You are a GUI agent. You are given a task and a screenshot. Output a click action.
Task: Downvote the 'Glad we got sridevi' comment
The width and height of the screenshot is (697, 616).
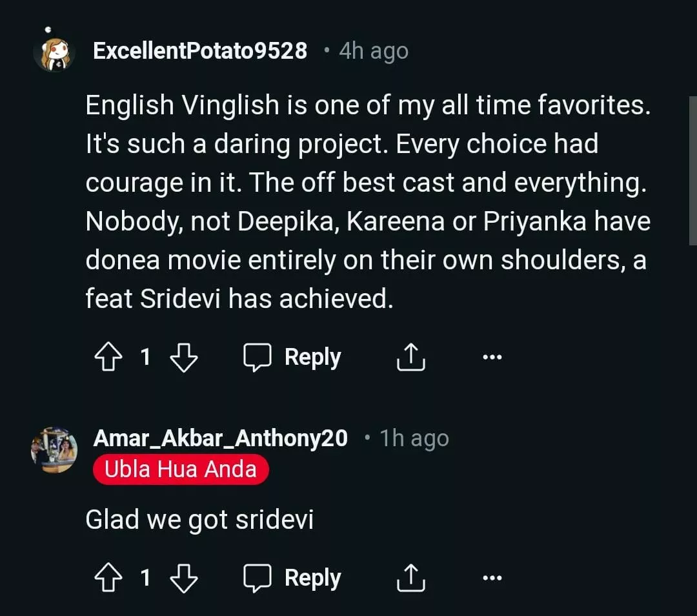click(184, 577)
